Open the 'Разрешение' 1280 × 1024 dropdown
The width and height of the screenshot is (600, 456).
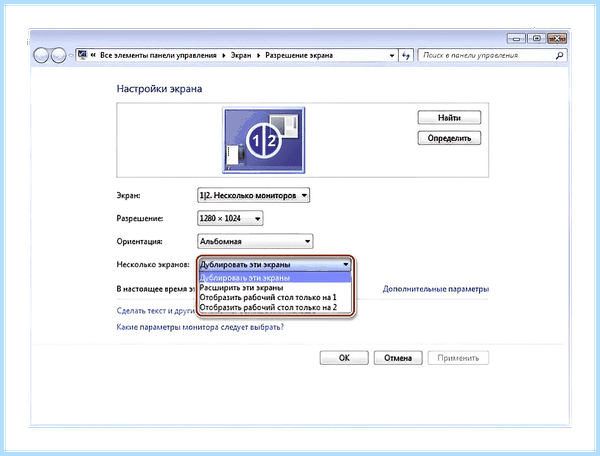230,218
